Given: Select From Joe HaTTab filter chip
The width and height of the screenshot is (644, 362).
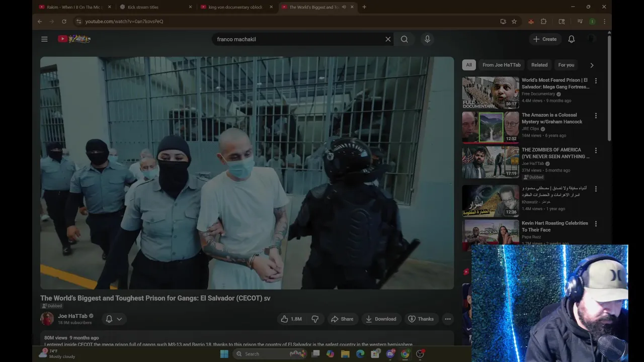Looking at the screenshot, I should point(502,65).
